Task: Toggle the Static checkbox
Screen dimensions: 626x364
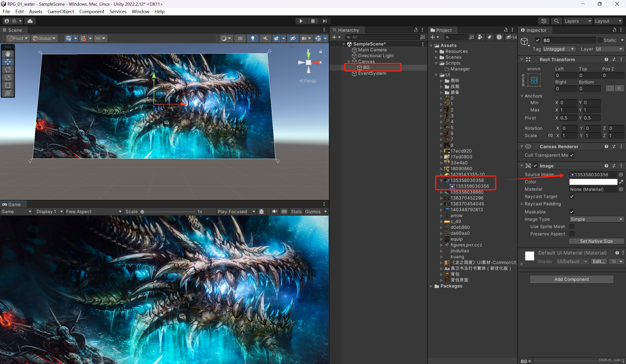Action: point(600,40)
